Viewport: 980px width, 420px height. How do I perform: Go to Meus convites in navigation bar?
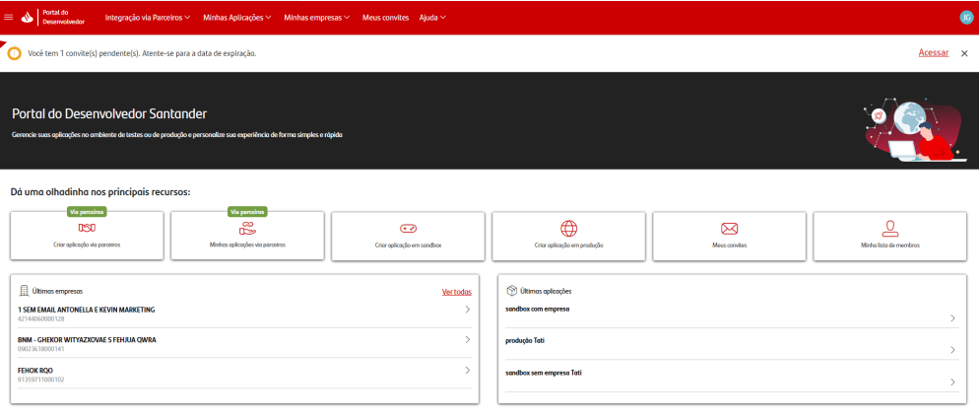pyautogui.click(x=385, y=18)
